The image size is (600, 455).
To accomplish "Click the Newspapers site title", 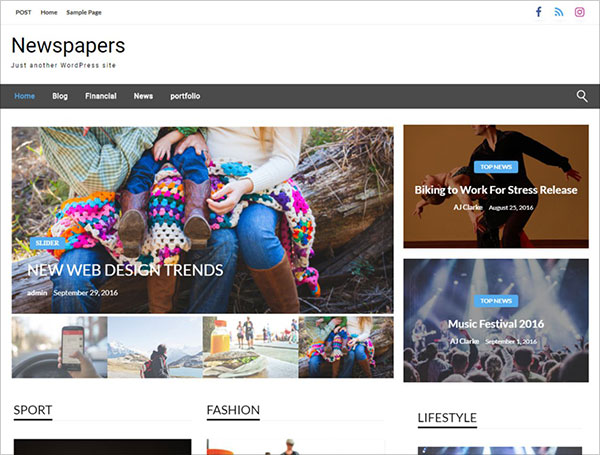I will pos(68,45).
